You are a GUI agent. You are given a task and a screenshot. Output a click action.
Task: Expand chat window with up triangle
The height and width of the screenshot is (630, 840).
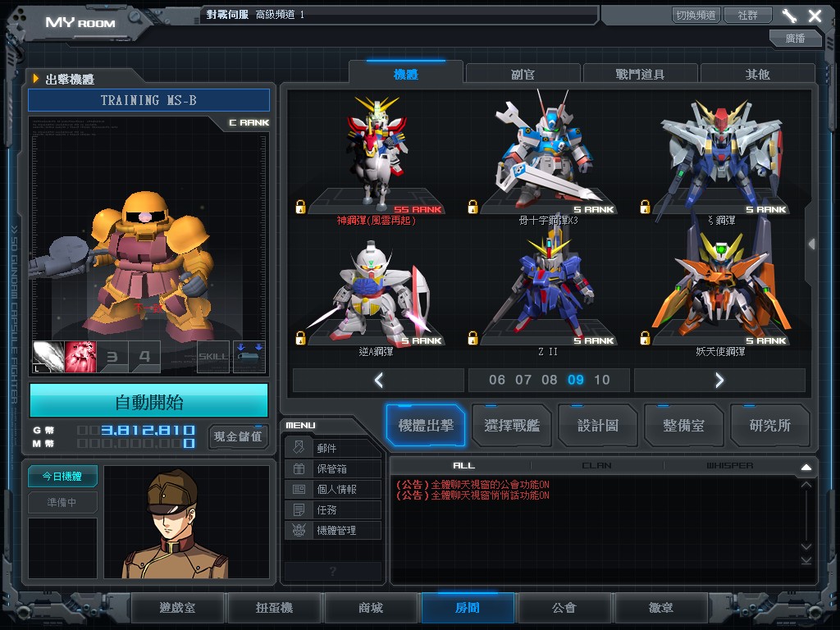coord(806,467)
